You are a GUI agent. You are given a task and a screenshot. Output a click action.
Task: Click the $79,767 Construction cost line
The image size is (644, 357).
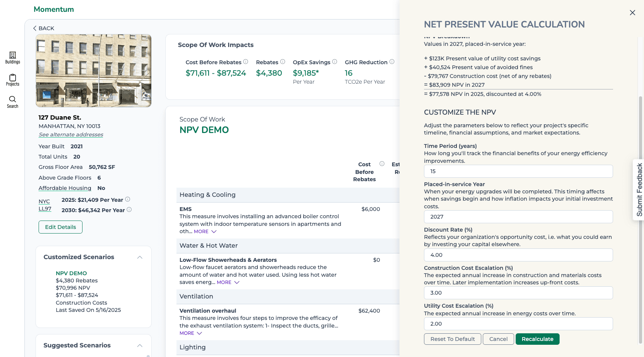pos(488,76)
